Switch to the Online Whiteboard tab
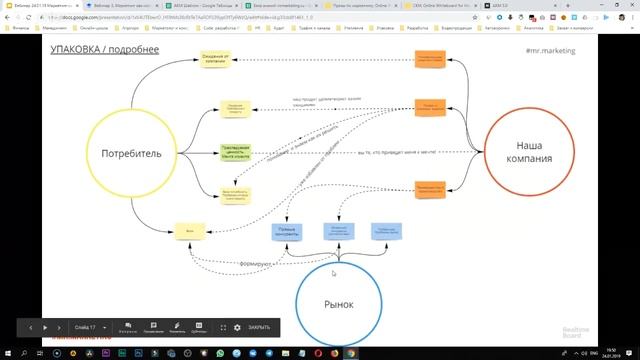The height and width of the screenshot is (360, 640). click(x=441, y=6)
